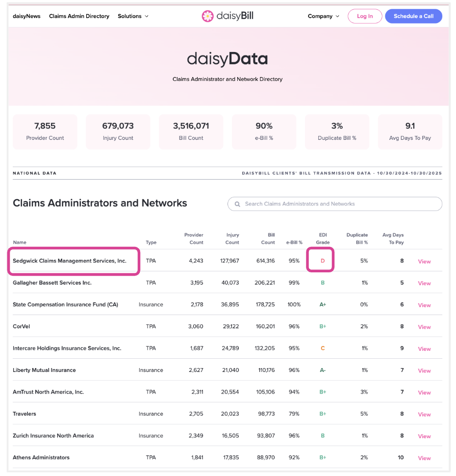
Task: Open the CorVel row View link
Action: [424, 327]
